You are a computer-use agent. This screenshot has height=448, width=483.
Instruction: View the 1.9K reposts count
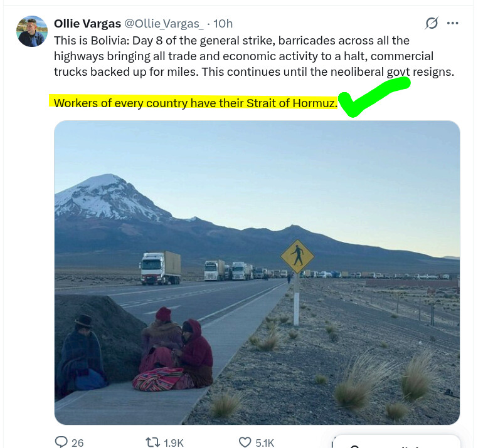point(173,443)
